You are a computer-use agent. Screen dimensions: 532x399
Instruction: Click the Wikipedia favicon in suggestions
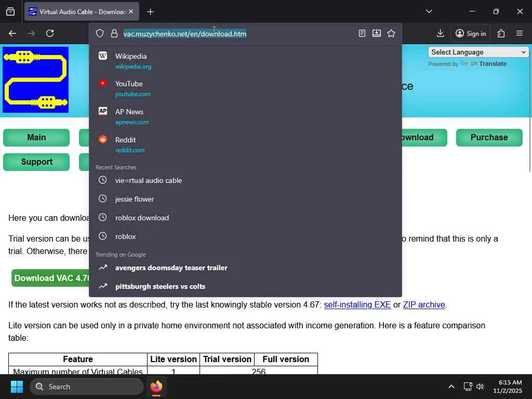[103, 56]
